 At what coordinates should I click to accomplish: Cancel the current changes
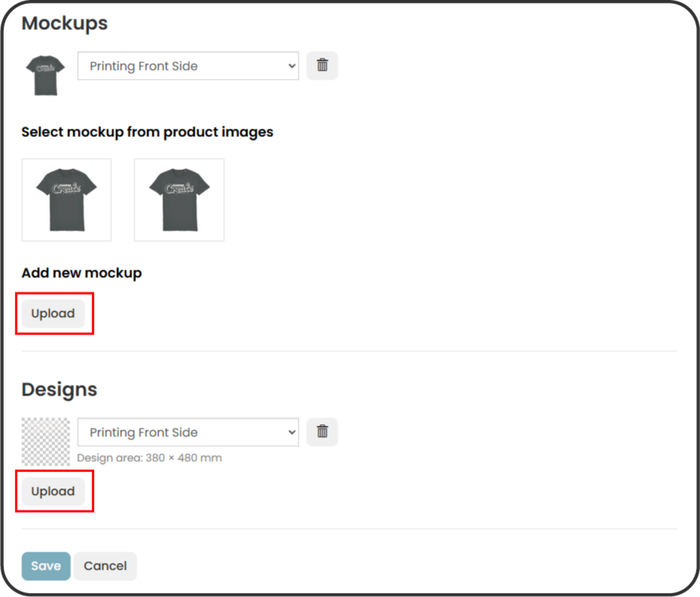[104, 566]
